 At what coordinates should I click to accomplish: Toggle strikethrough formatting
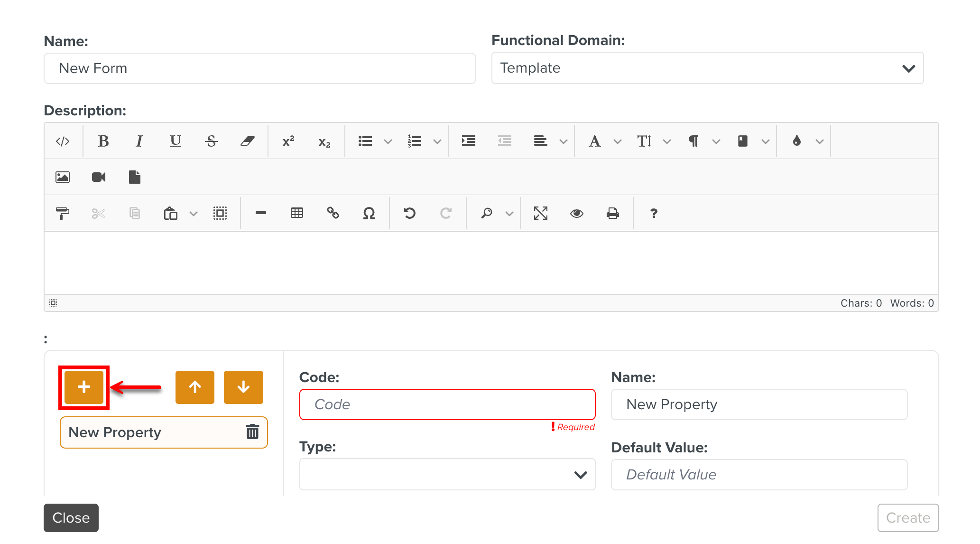(x=212, y=141)
